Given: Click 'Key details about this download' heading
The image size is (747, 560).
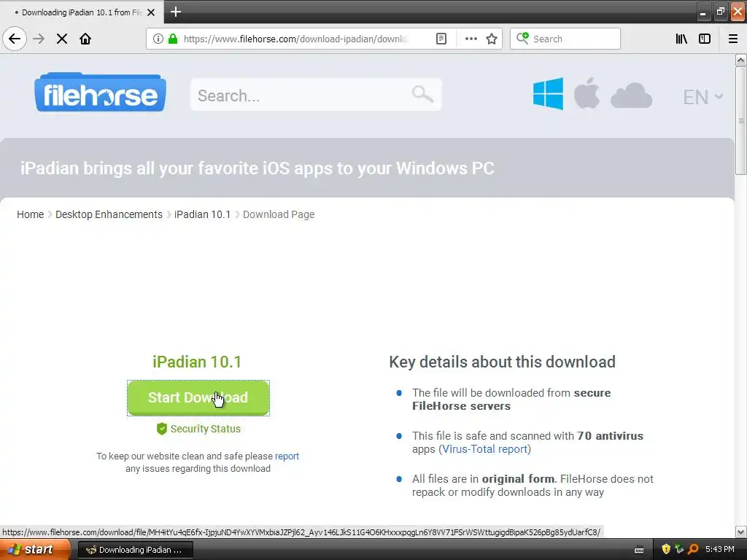Looking at the screenshot, I should click(x=502, y=362).
